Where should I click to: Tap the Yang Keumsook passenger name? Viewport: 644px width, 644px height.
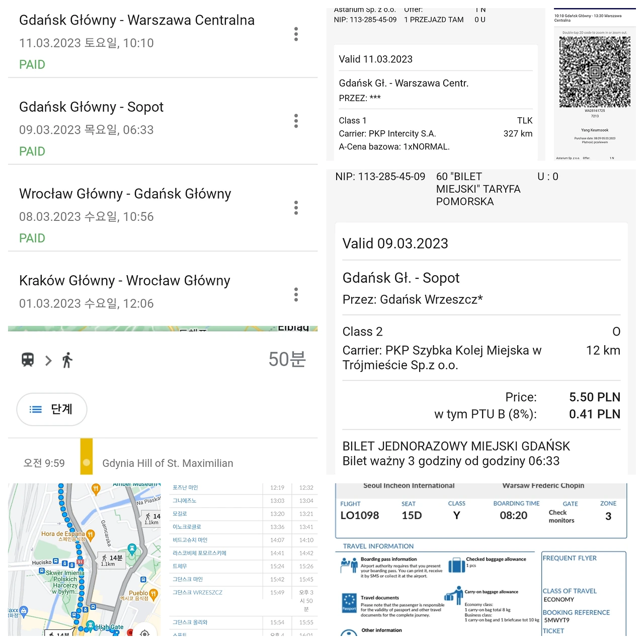coord(595,130)
